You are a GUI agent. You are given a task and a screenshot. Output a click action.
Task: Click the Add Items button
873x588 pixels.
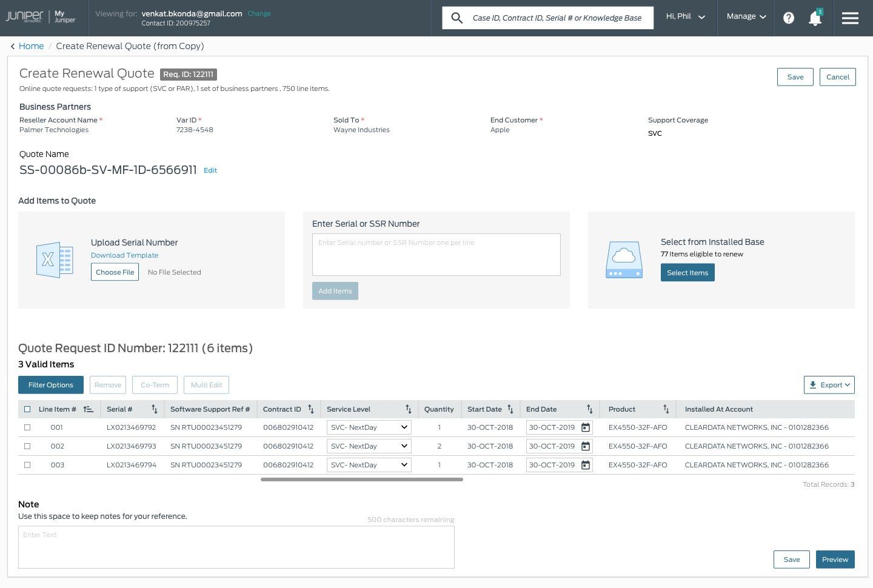tap(335, 291)
